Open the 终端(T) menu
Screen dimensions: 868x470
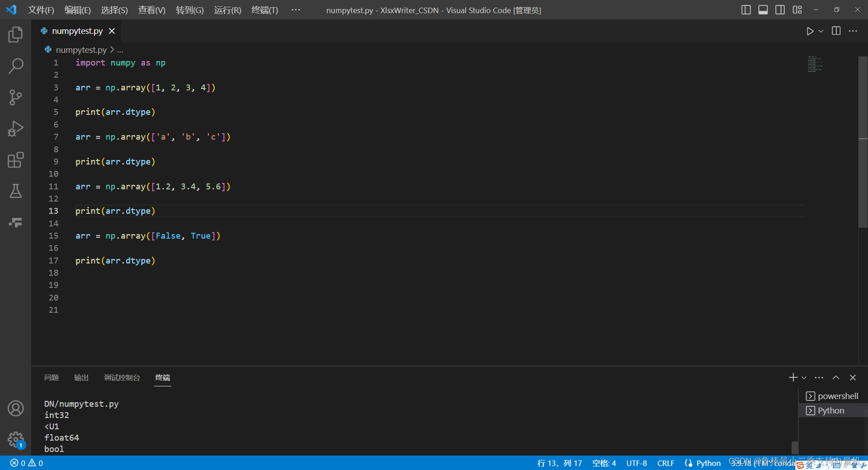pos(265,10)
